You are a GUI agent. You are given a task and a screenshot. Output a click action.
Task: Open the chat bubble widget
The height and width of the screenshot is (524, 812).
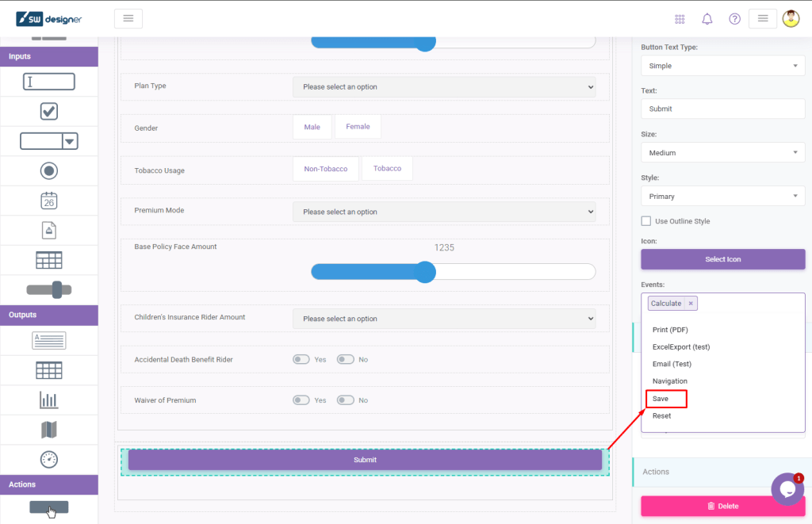[x=787, y=489]
